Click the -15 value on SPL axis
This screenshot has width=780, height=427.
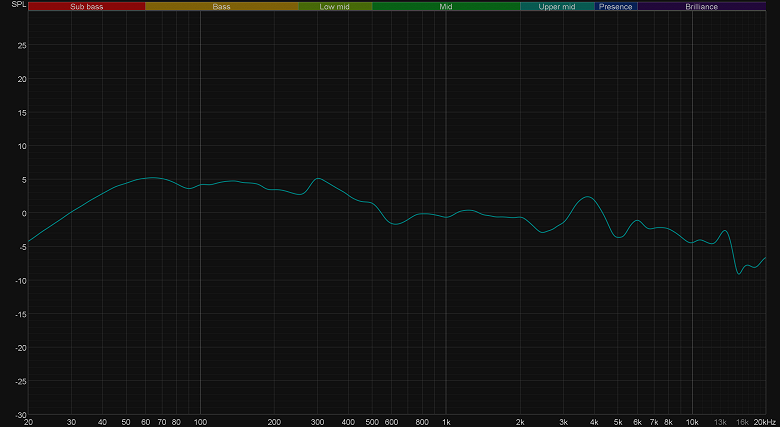coord(21,314)
